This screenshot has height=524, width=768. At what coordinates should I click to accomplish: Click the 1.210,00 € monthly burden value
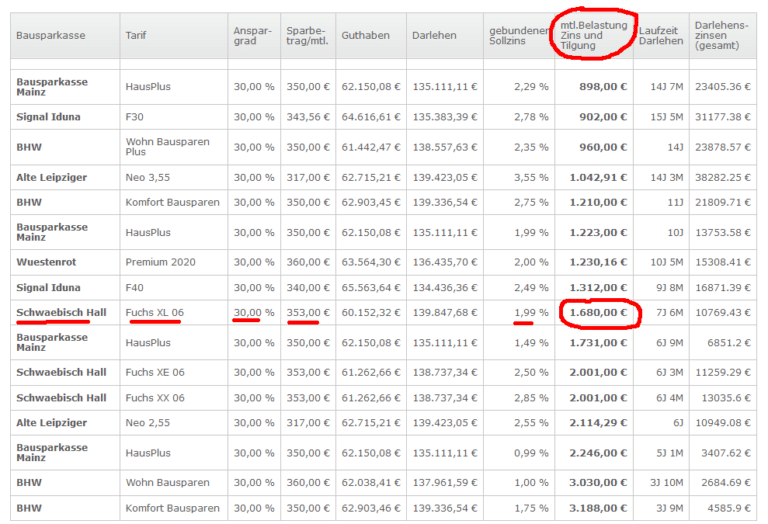tap(598, 202)
